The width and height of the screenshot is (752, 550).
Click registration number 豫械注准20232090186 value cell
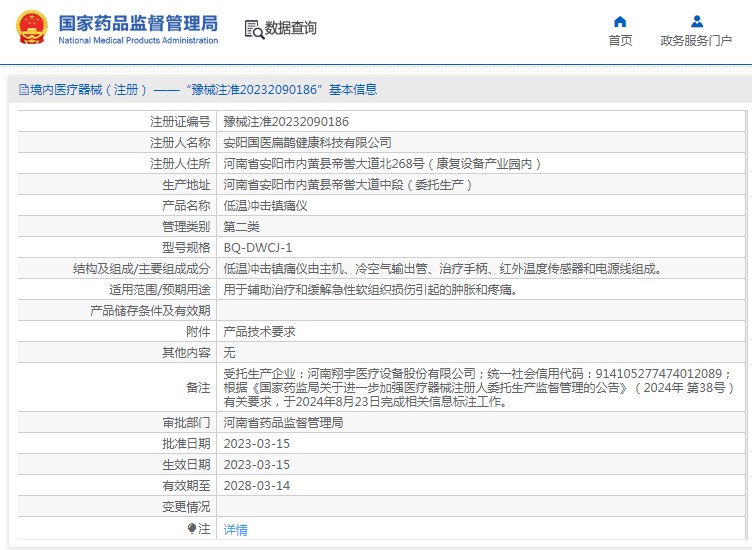pos(285,121)
